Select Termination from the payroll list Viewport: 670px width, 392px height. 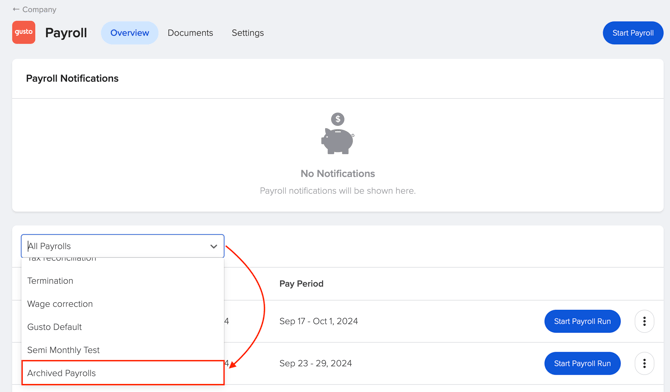(x=123, y=281)
